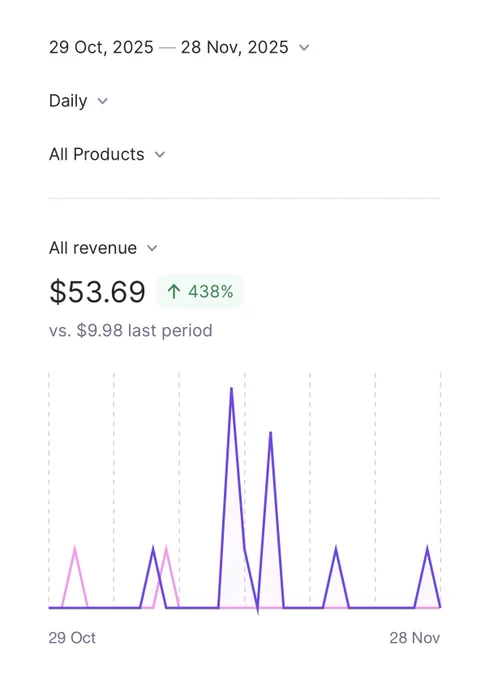
Task: Click the $53.69 revenue total
Action: point(97,291)
